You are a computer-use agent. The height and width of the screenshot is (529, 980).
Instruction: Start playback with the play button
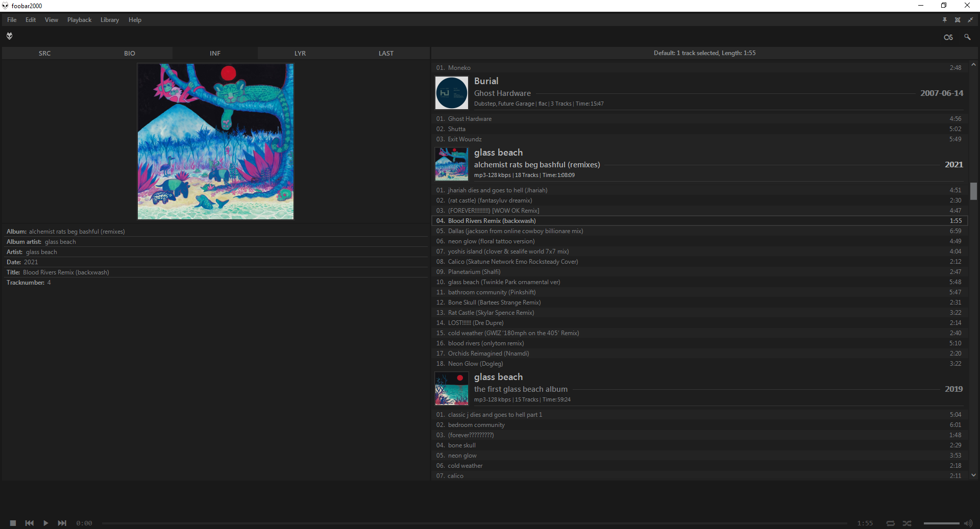[46, 523]
